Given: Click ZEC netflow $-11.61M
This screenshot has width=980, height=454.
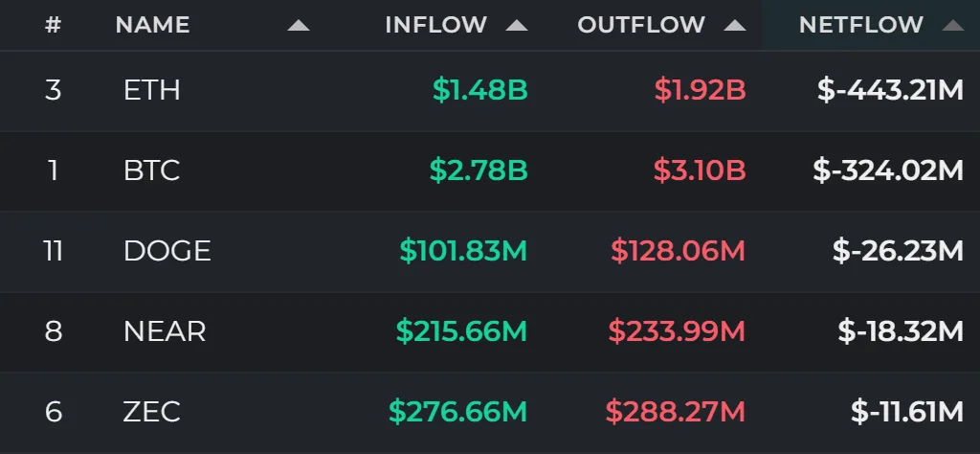Looking at the screenshot, I should [x=907, y=412].
